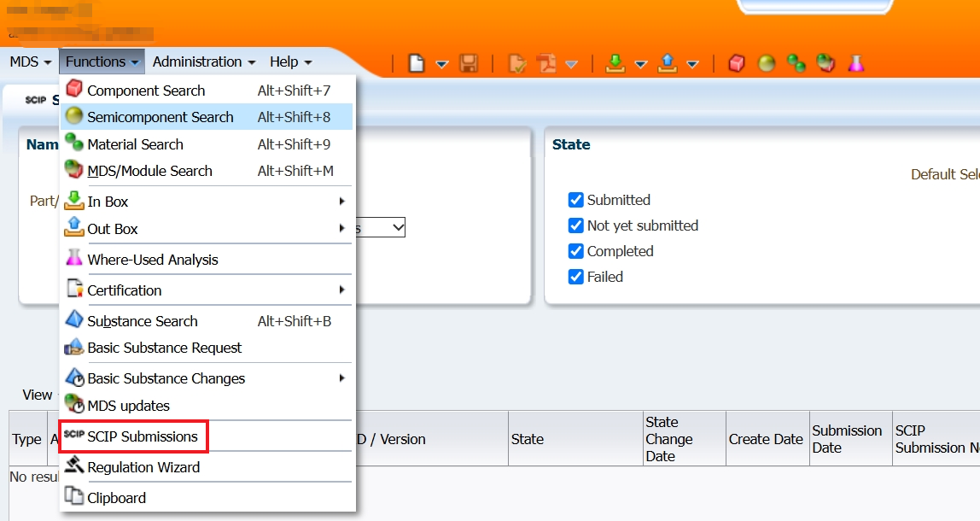The width and height of the screenshot is (980, 521).
Task: Click the check document toolbar icon
Action: 517,63
